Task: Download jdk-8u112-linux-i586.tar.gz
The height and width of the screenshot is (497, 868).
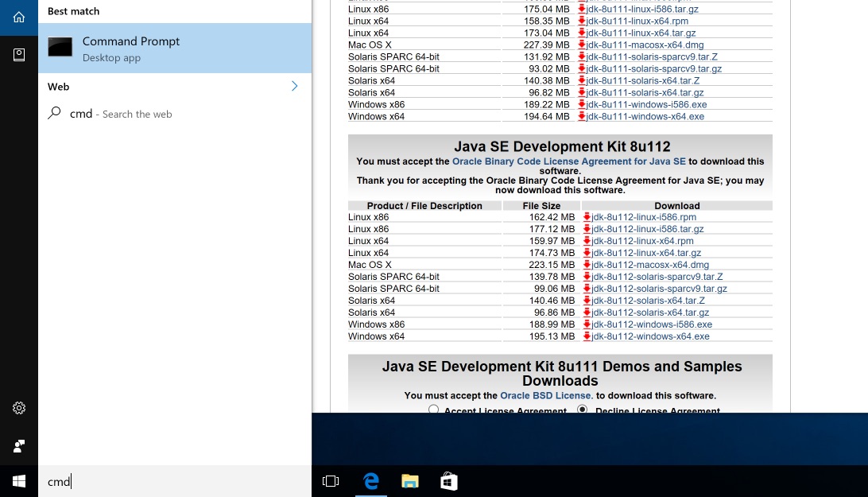Action: point(647,229)
